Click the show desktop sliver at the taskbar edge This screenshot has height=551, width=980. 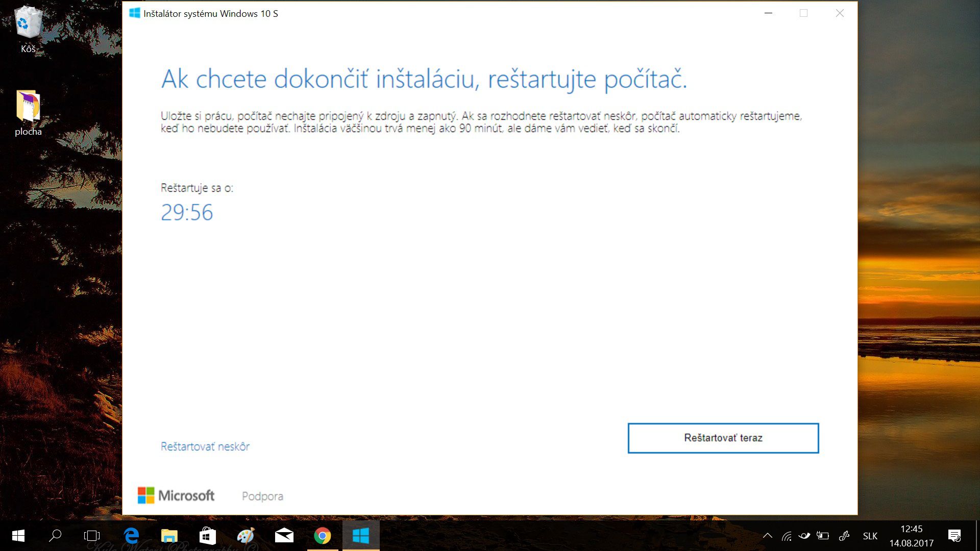(x=977, y=536)
